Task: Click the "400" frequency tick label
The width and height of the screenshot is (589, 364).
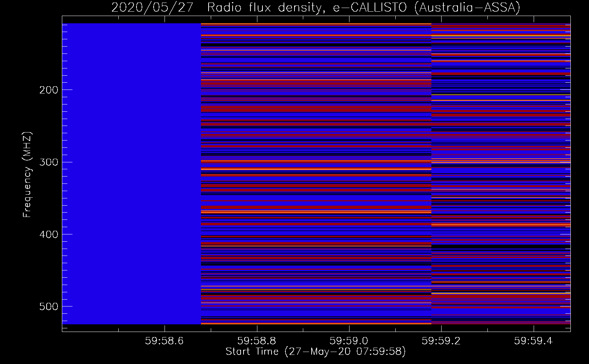Action: (48, 234)
